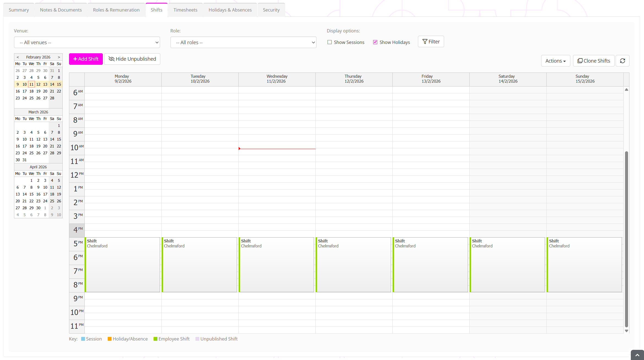Toggle Hide Unpublished shifts button
The height and width of the screenshot is (360, 644).
(132, 59)
